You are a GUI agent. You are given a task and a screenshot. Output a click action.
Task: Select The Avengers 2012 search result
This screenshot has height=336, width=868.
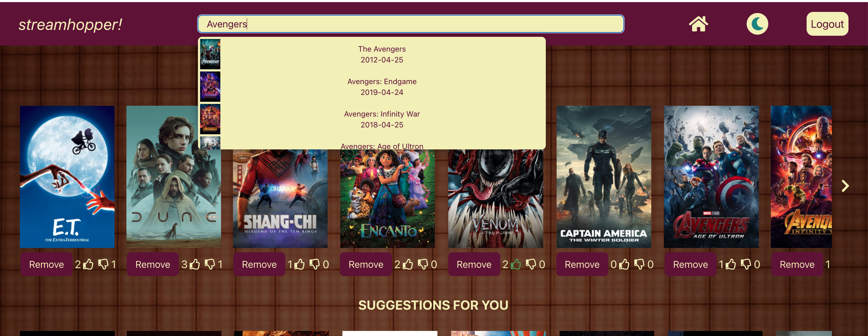pyautogui.click(x=372, y=54)
